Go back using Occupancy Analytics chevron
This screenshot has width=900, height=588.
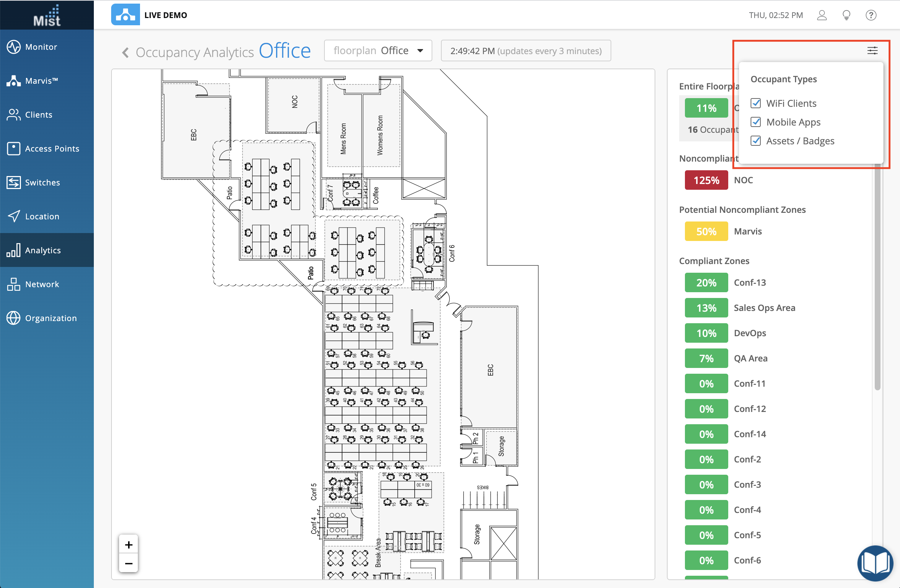coord(126,52)
